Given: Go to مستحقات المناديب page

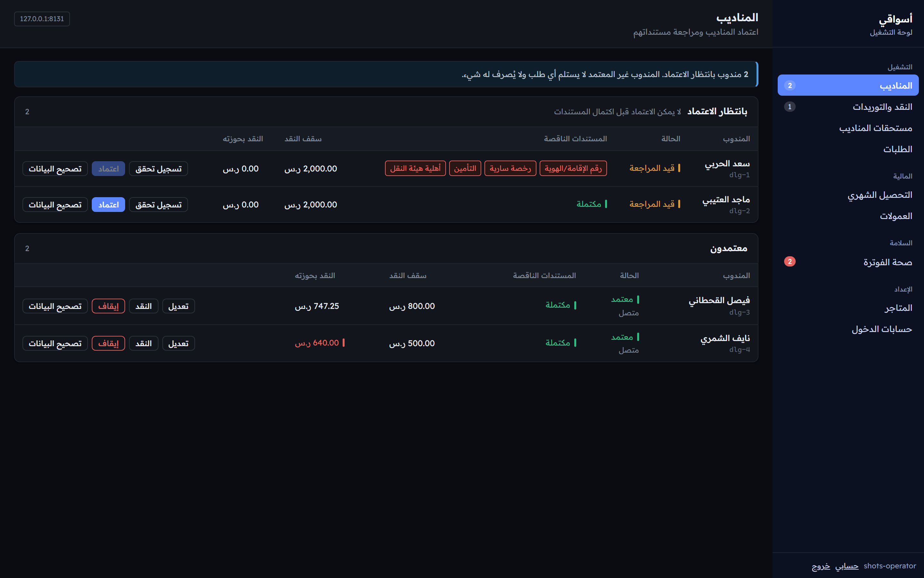Looking at the screenshot, I should coord(848,128).
